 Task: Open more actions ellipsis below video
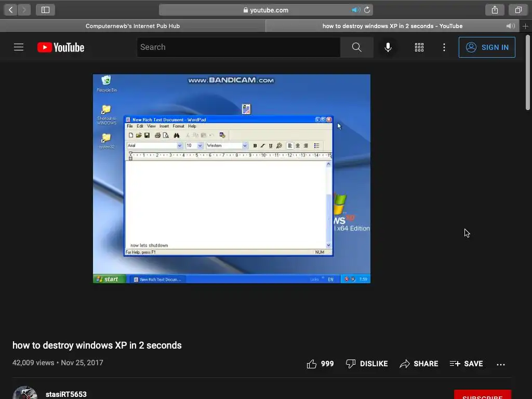501,364
